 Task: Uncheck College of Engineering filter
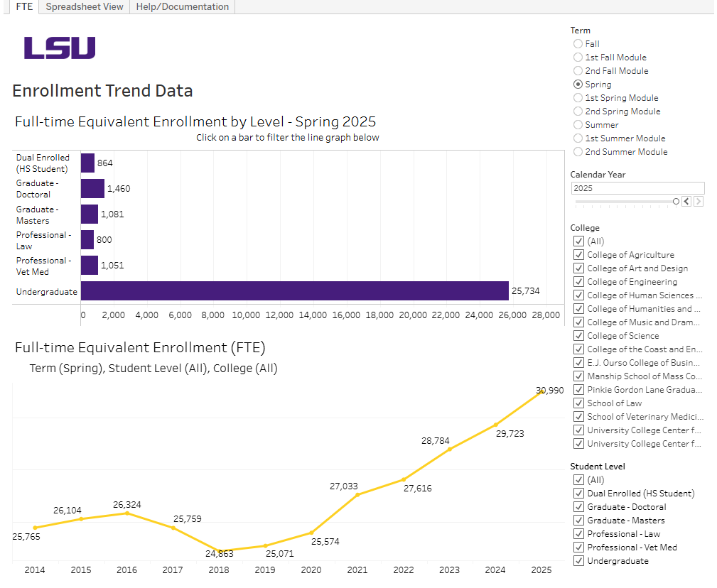pyautogui.click(x=578, y=281)
